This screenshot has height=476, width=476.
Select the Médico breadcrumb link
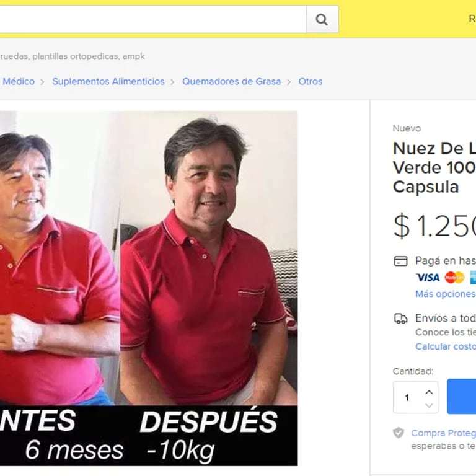point(19,81)
